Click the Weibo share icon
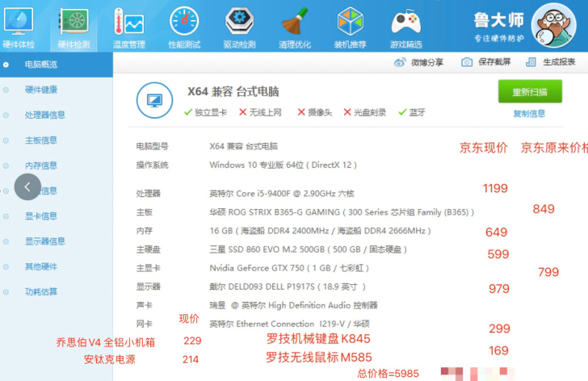This screenshot has width=588, height=381. (400, 62)
